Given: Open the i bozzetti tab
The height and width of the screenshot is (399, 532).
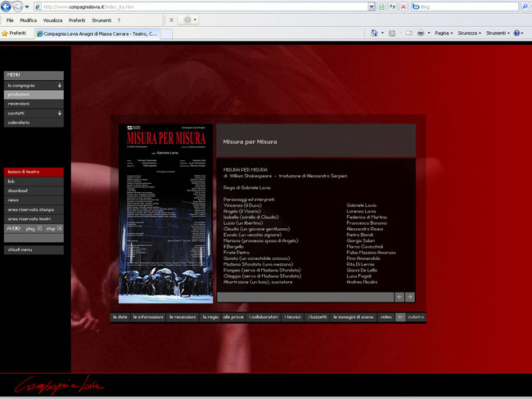Looking at the screenshot, I should click(x=318, y=317).
